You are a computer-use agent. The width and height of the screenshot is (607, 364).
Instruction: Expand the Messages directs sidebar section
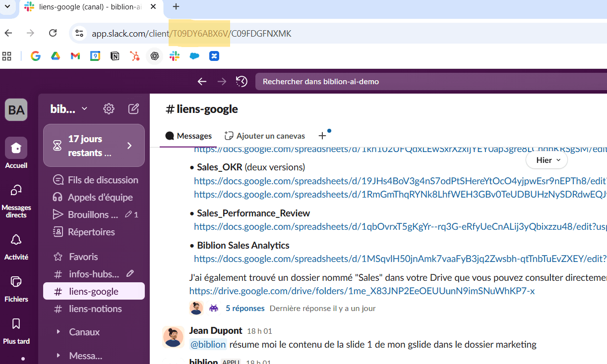[x=58, y=356]
